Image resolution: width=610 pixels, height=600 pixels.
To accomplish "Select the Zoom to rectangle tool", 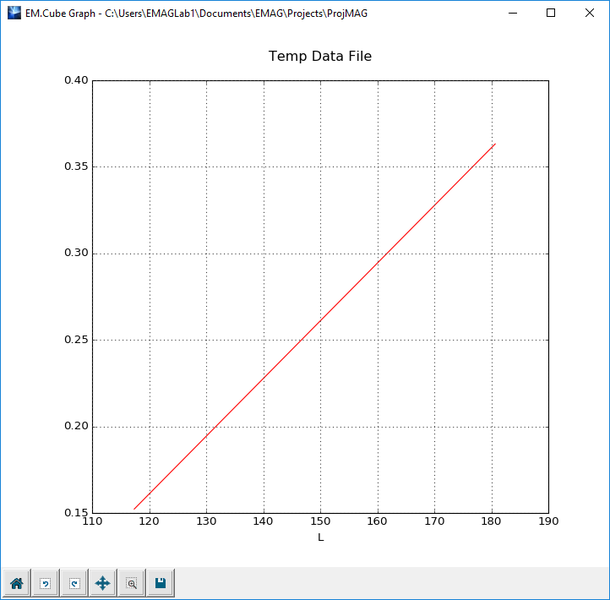I will pos(131,582).
